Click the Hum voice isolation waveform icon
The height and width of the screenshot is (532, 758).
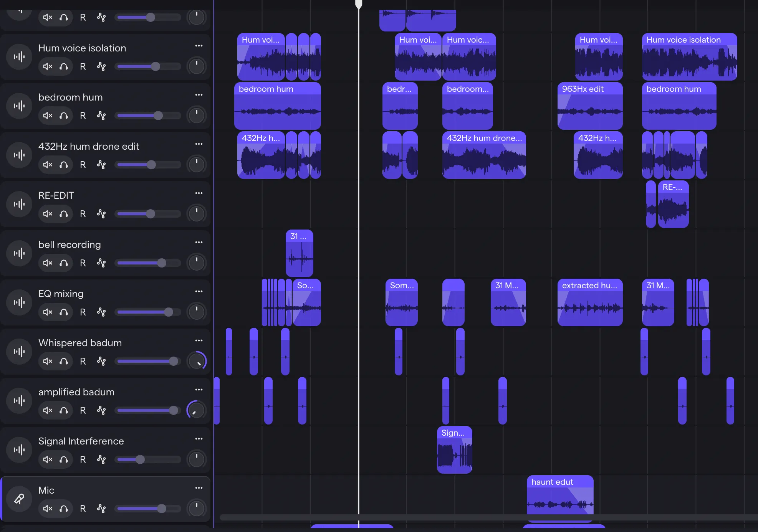click(19, 57)
